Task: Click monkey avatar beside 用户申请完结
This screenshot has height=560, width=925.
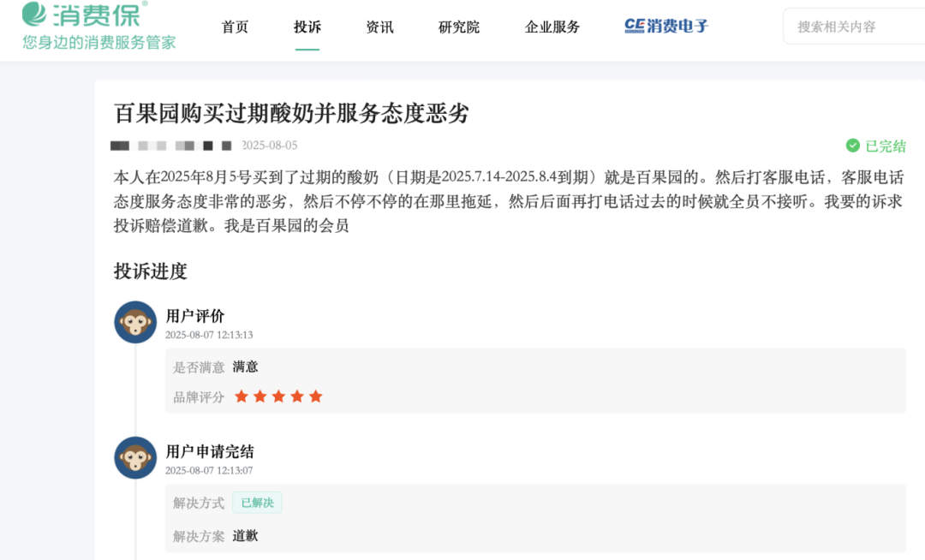Action: tap(135, 458)
